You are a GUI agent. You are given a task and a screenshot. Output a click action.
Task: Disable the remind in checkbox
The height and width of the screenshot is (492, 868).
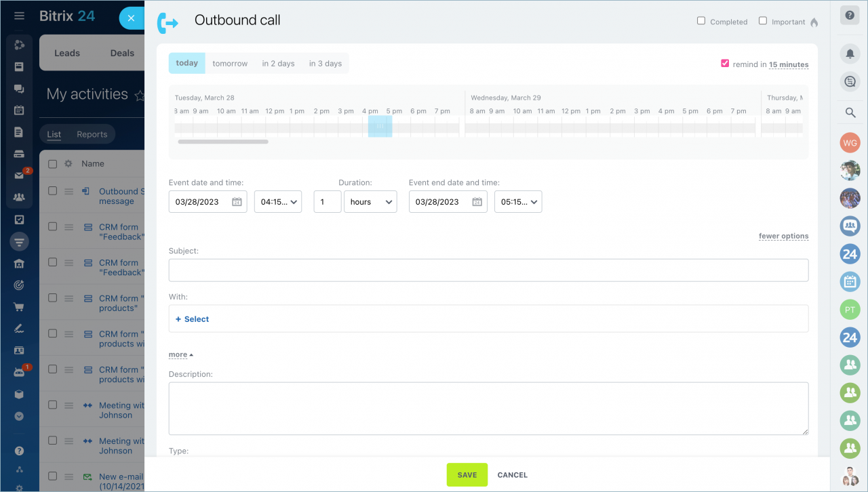[725, 64]
